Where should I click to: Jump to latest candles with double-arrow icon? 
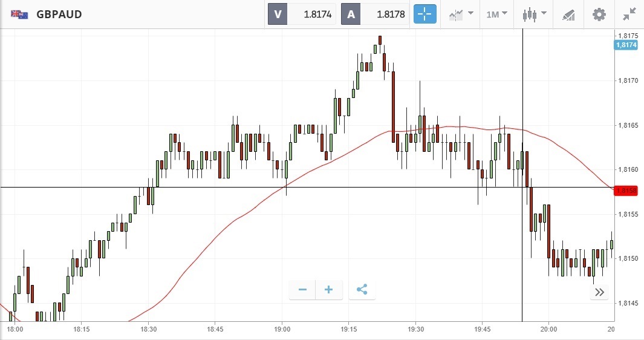point(599,292)
